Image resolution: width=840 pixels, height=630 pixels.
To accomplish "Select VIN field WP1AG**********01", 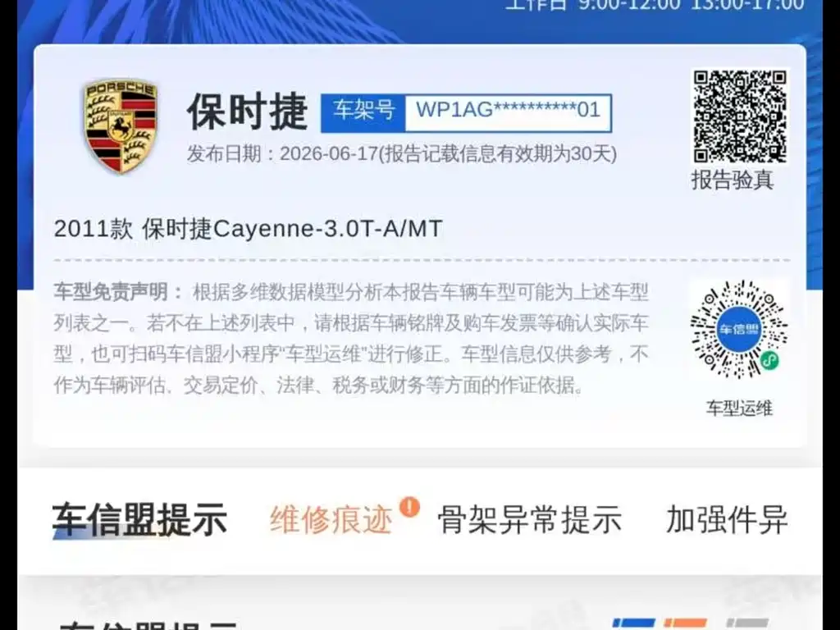I will point(508,112).
